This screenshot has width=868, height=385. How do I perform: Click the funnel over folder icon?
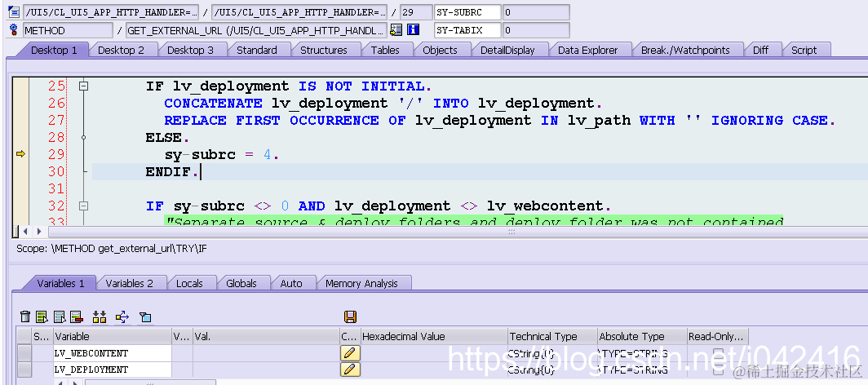pyautogui.click(x=145, y=316)
